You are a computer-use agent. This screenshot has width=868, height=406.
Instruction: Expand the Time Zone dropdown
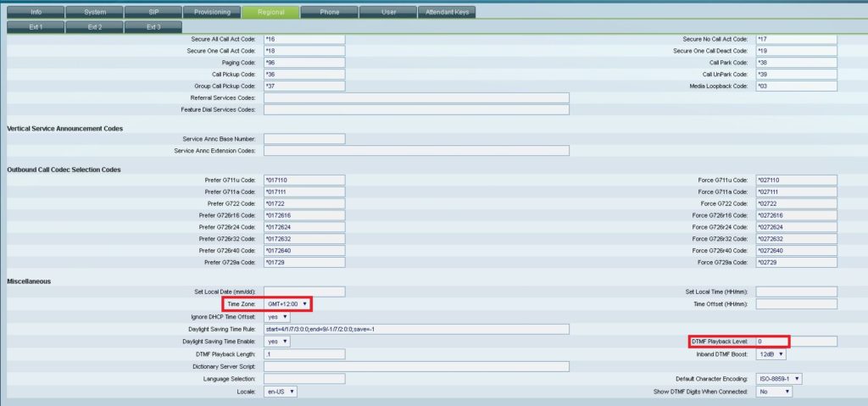coord(287,303)
